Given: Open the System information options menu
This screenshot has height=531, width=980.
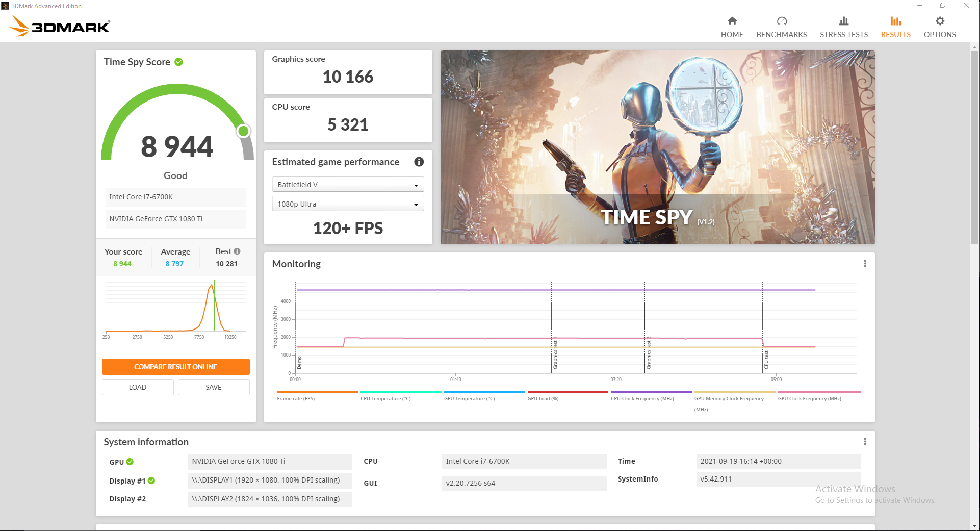Looking at the screenshot, I should pos(865,441).
